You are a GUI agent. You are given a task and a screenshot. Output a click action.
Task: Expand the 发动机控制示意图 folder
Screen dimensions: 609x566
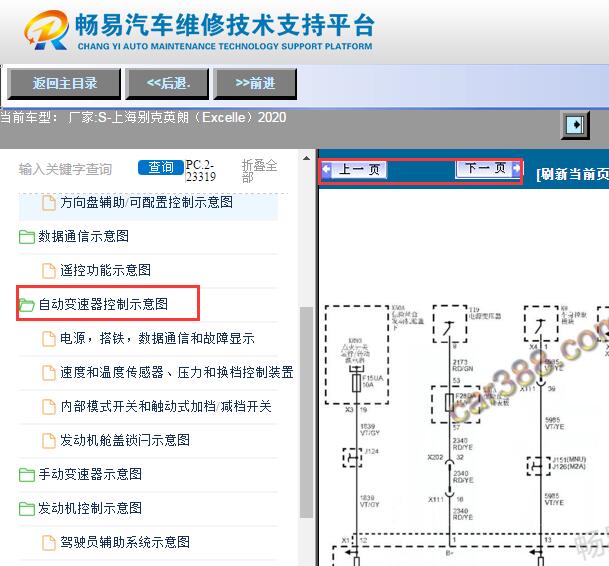[x=90, y=508]
